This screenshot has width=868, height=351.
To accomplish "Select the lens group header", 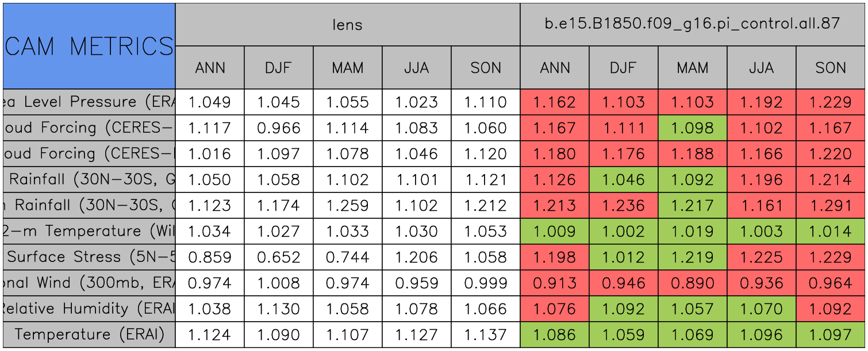I will [347, 25].
